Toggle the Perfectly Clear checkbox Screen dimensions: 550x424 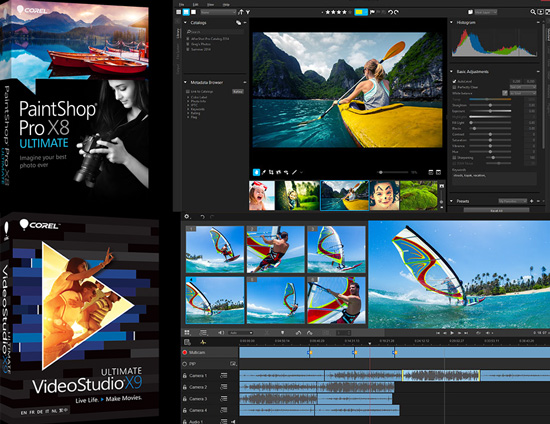(454, 87)
